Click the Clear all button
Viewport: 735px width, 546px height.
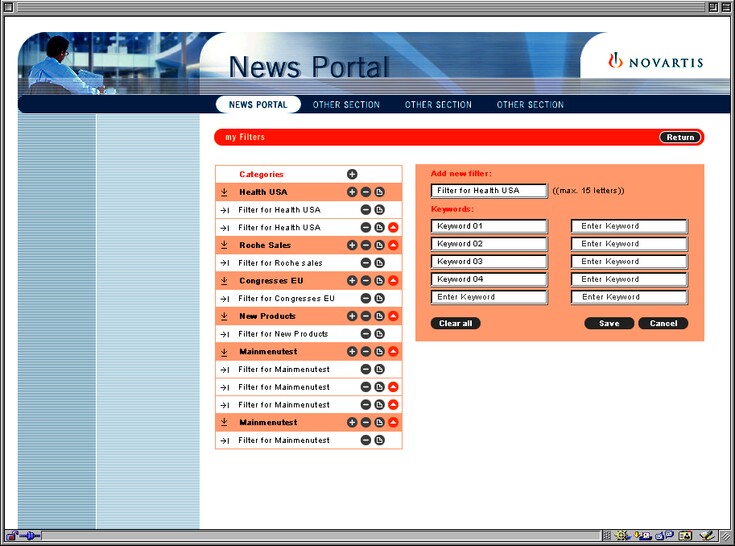coord(456,323)
